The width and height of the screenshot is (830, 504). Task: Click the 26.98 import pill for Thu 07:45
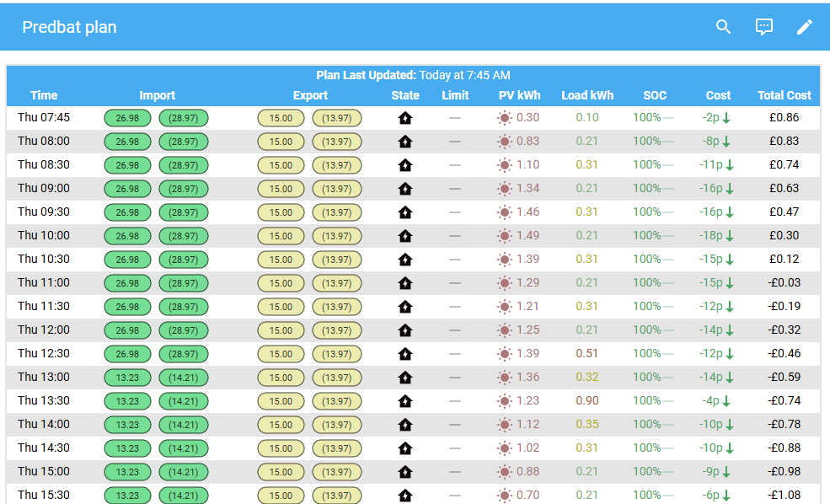(x=127, y=118)
